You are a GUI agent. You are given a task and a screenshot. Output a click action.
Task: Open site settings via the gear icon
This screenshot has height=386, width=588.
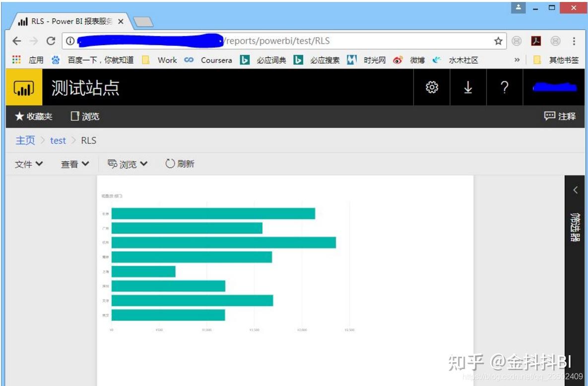432,87
